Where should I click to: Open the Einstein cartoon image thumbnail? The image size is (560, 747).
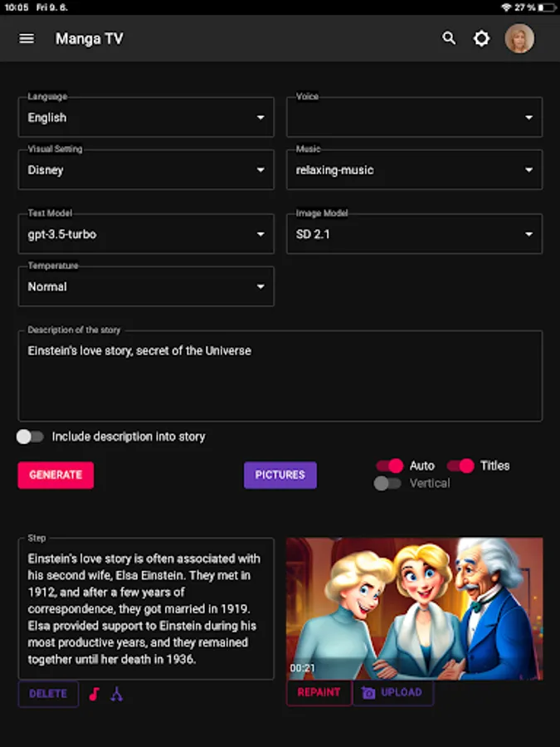point(414,608)
